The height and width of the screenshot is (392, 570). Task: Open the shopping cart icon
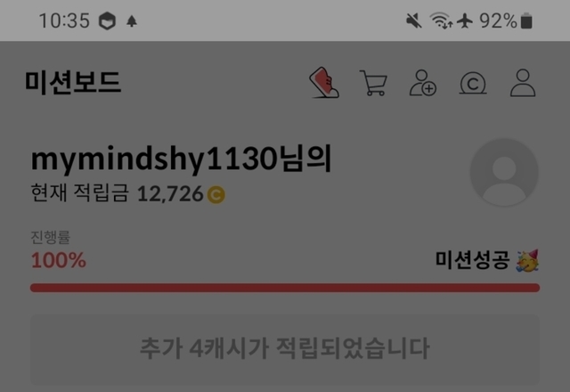coord(373,83)
